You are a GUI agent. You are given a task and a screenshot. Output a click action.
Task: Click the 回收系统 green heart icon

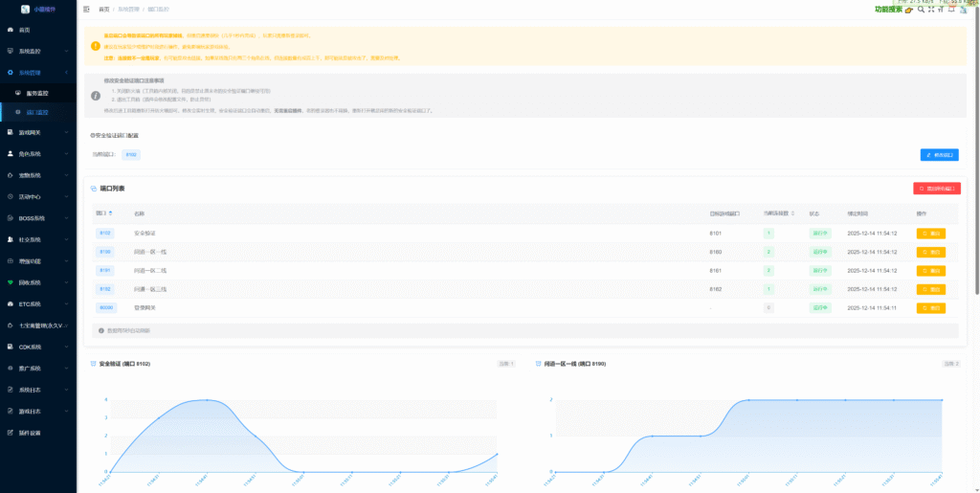[x=11, y=282]
